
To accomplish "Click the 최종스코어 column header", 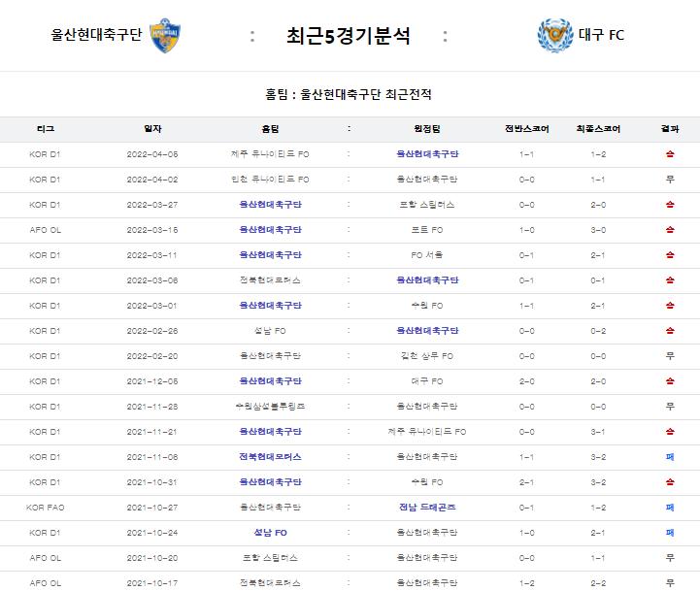I will coord(598,129).
